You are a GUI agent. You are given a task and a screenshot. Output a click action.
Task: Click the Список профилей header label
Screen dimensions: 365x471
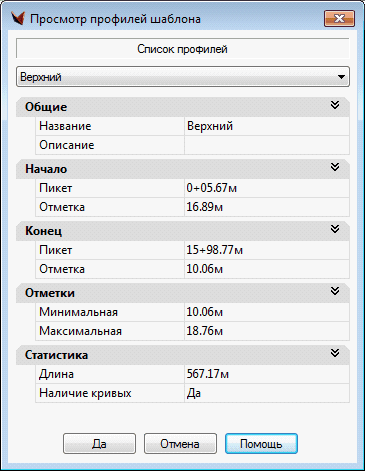click(x=182, y=49)
